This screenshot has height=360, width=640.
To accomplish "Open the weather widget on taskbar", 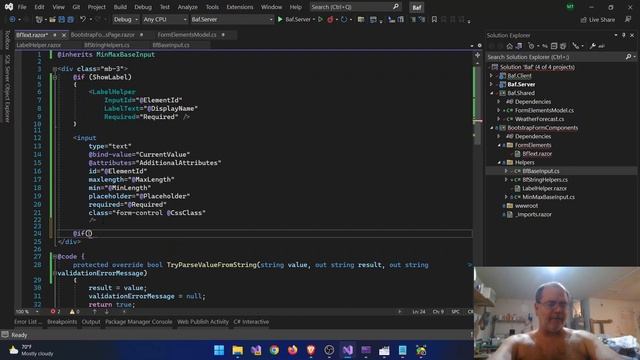I will (x=31, y=350).
